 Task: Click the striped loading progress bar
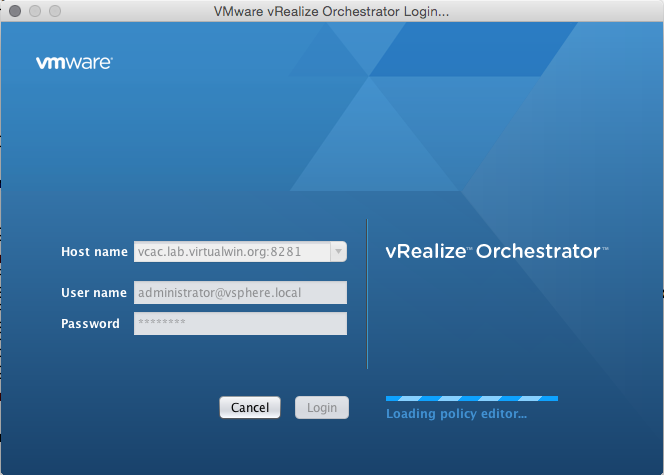[x=472, y=398]
